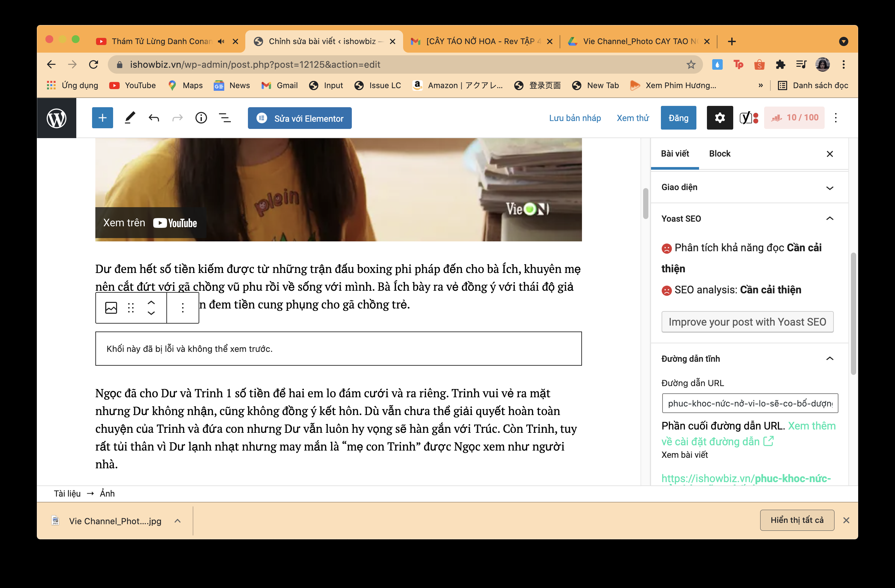
Task: Open a new browser tab
Action: pos(731,41)
